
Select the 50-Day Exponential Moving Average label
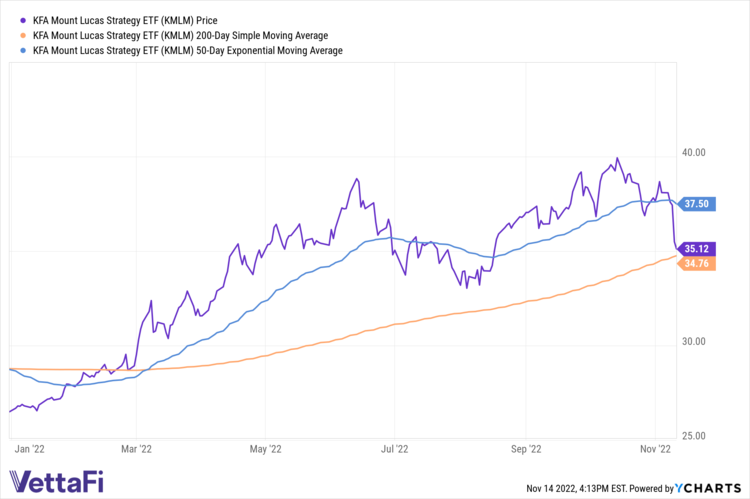pos(188,50)
